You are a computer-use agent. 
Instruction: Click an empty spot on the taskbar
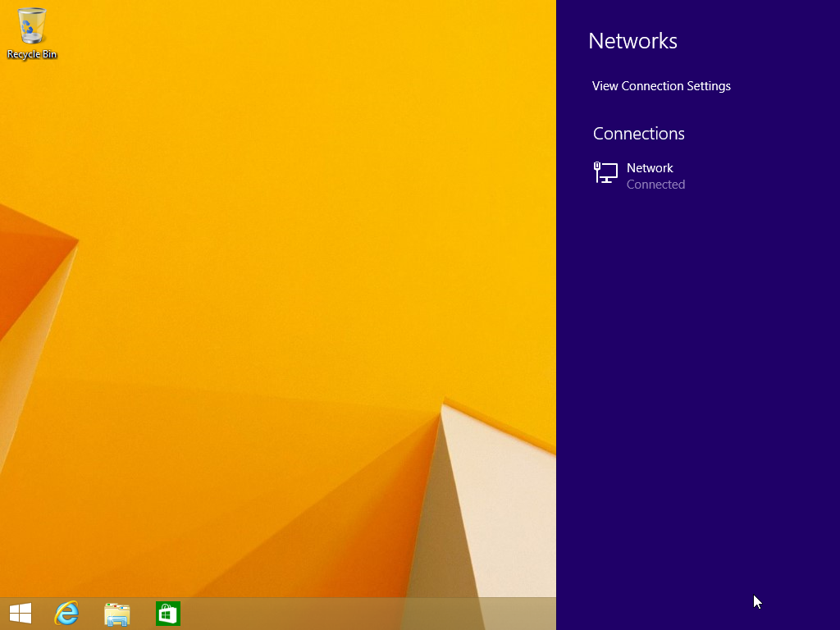click(369, 613)
